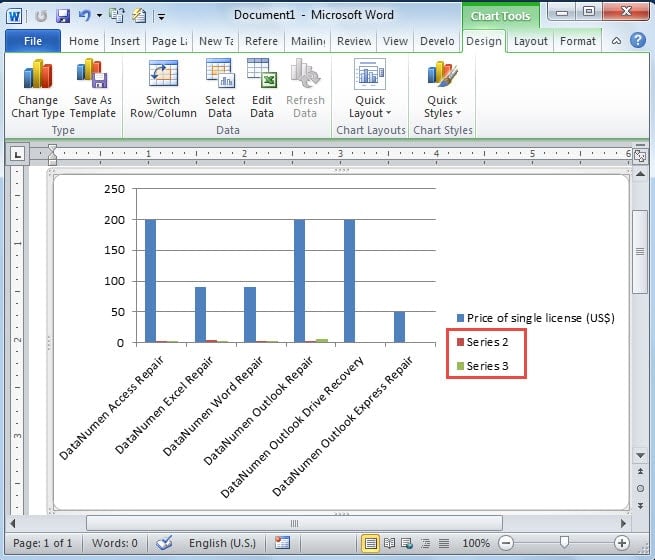Switch to Print Layout view button

pyautogui.click(x=371, y=543)
